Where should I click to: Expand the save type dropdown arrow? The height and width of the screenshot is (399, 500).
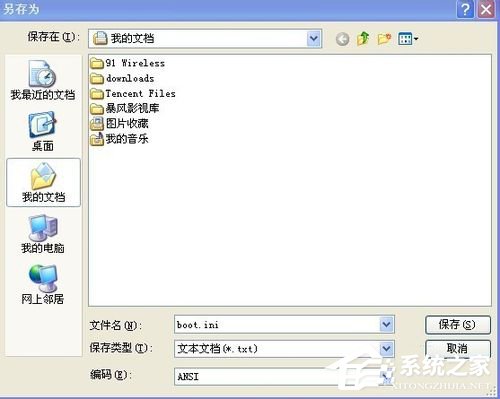tap(386, 349)
